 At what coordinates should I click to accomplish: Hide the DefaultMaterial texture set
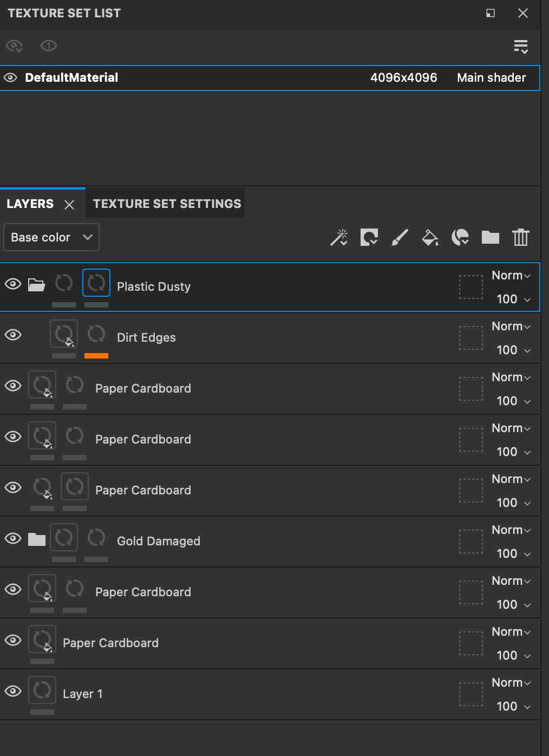(10, 78)
